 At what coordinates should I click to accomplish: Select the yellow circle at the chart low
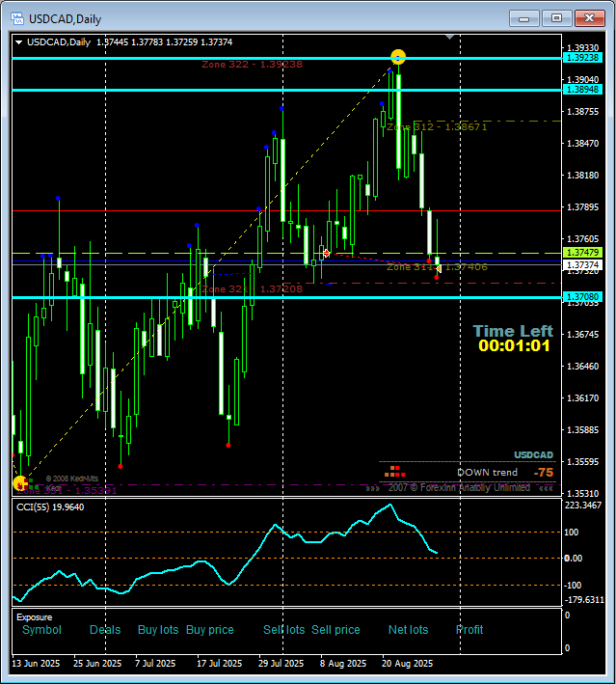point(20,483)
